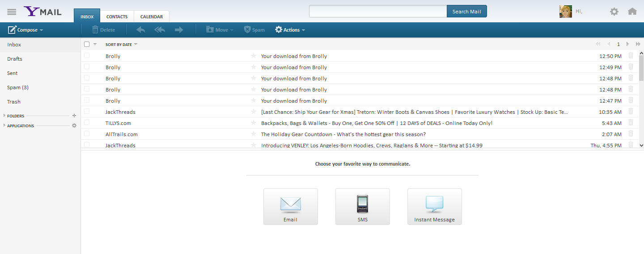644x254 pixels.
Task: Jump to last page of messages
Action: 638,44
